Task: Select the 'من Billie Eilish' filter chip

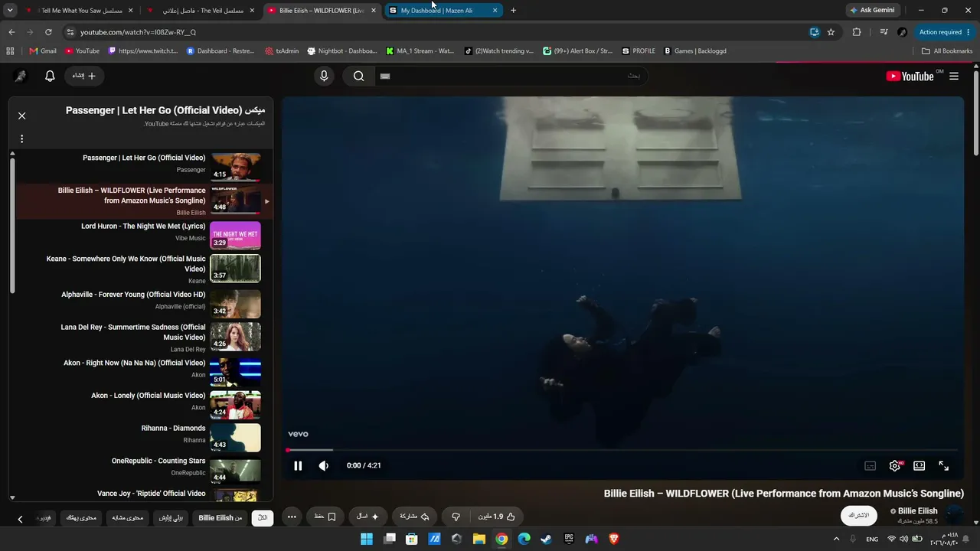Action: pos(220,517)
